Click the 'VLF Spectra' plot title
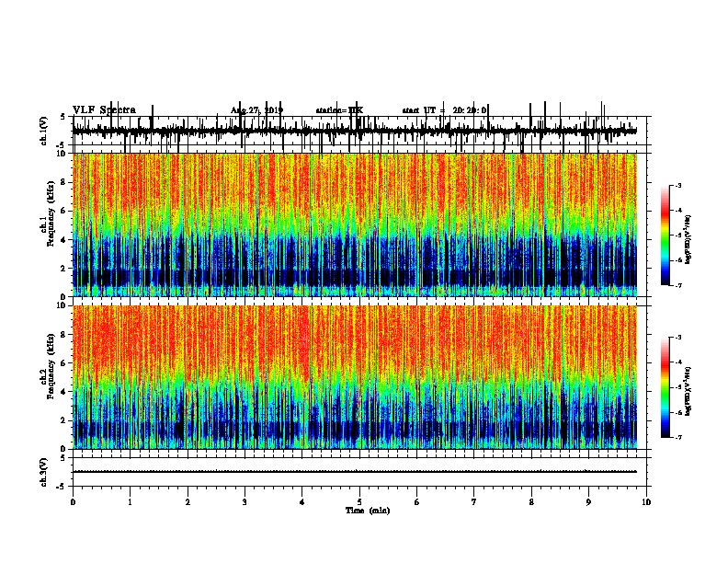Screen dimensions: 728x563 click(x=104, y=110)
